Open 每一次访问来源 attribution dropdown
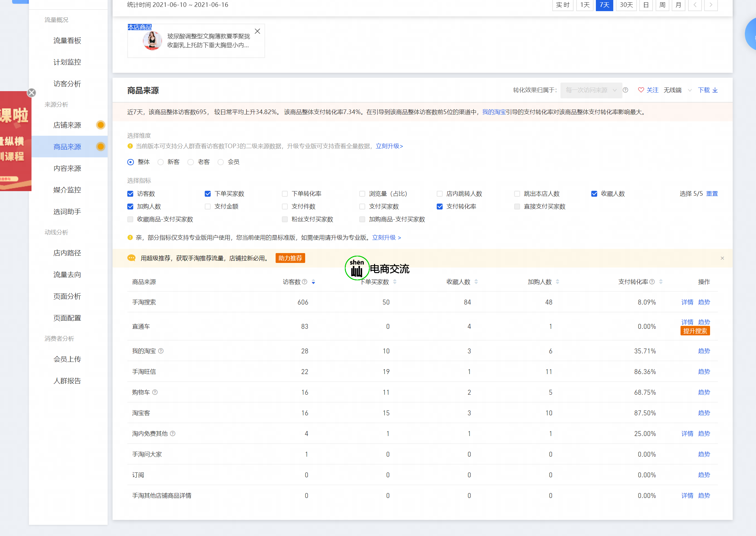This screenshot has height=536, width=756. click(x=591, y=90)
